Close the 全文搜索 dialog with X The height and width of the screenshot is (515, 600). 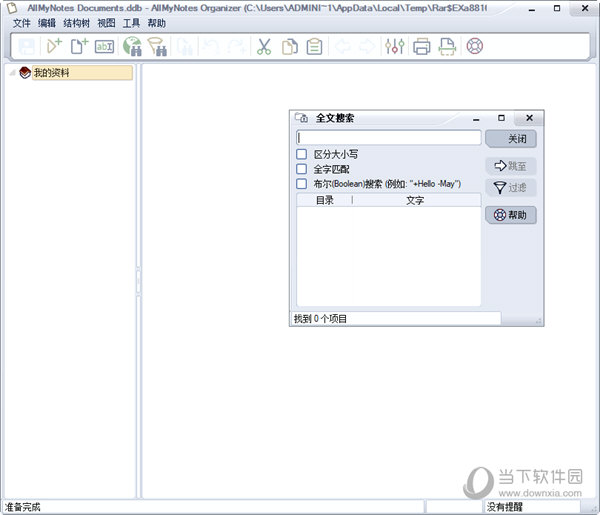point(529,118)
